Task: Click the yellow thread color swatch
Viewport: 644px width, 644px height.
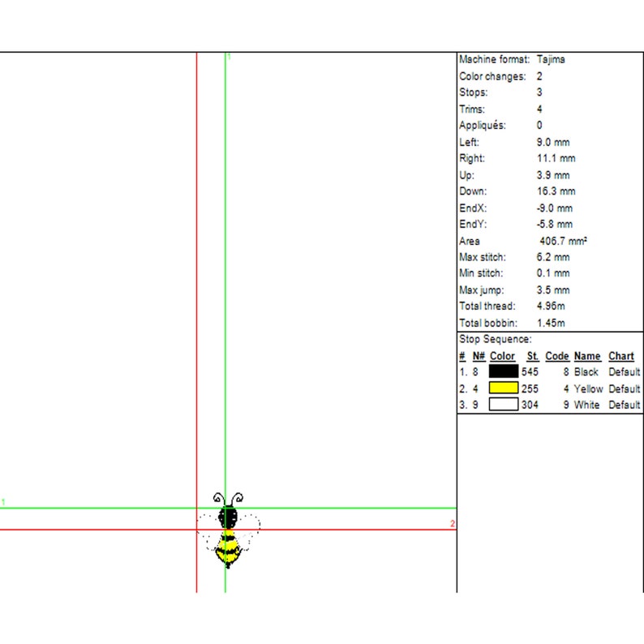Action: pos(503,388)
